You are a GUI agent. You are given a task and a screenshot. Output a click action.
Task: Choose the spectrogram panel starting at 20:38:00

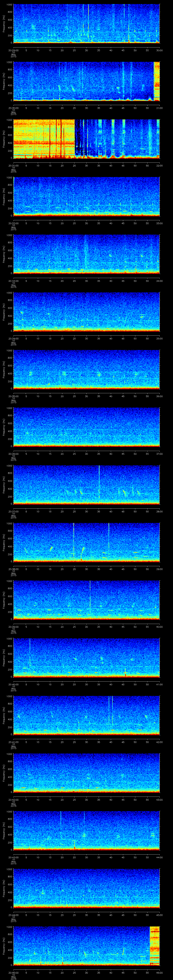pyautogui.click(x=87, y=543)
